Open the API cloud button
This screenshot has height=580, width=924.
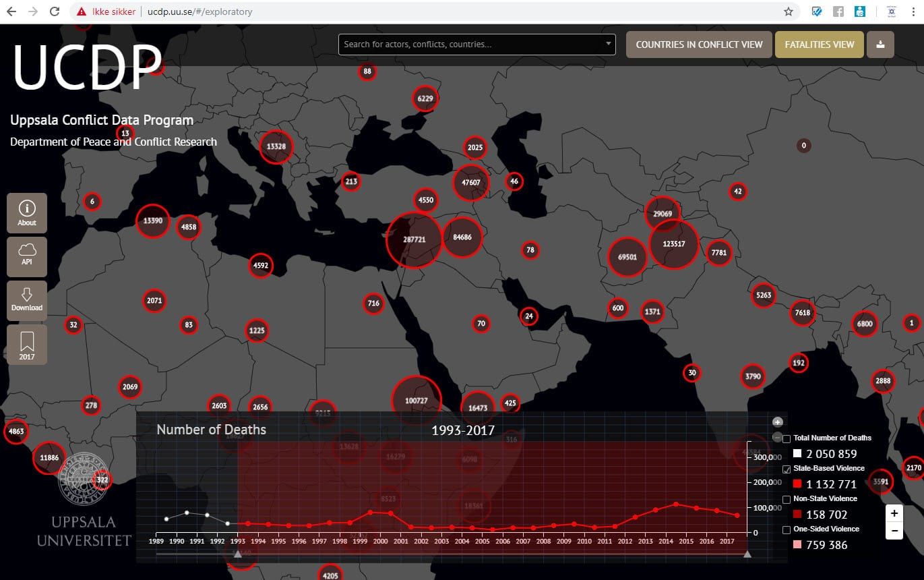(x=27, y=256)
